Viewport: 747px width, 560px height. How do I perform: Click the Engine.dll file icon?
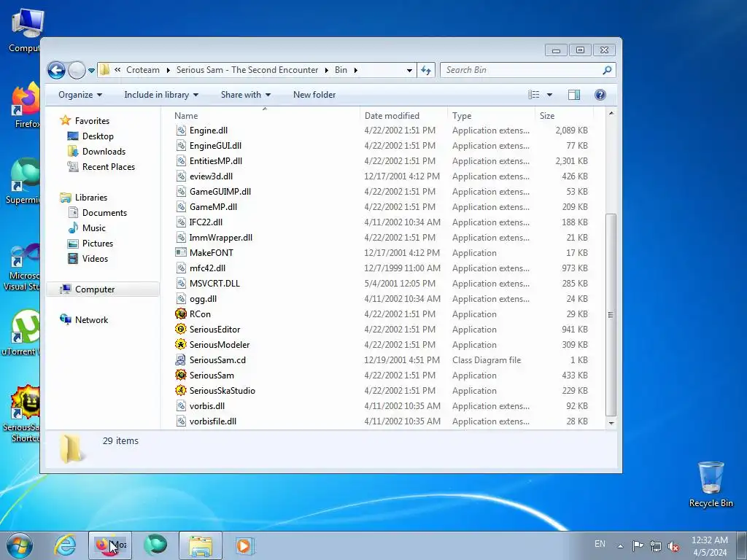click(x=181, y=130)
